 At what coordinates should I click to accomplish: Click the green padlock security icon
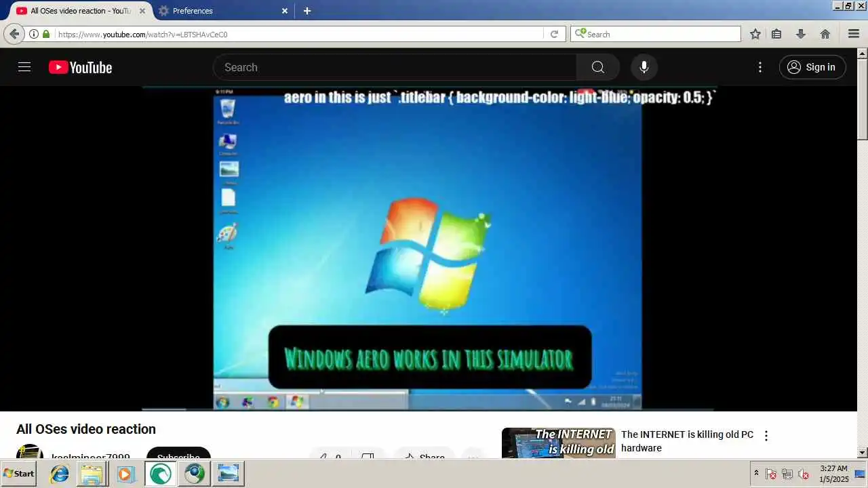pos(46,34)
